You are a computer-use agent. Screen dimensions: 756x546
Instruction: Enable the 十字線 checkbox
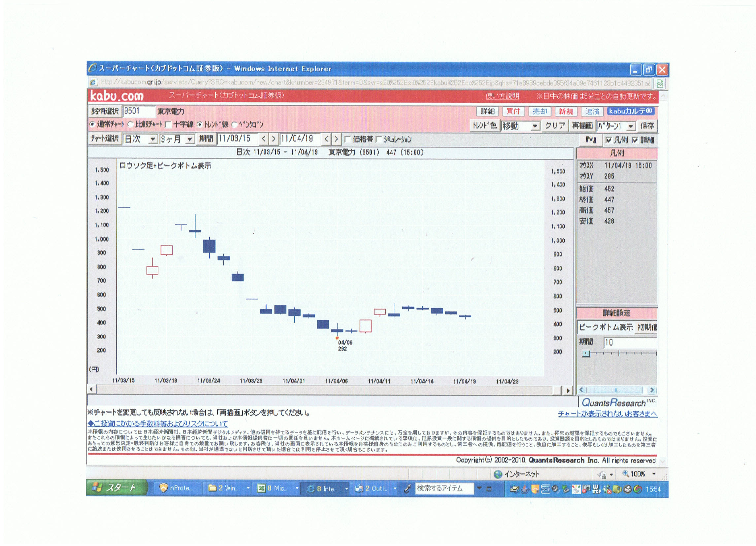tap(168, 125)
